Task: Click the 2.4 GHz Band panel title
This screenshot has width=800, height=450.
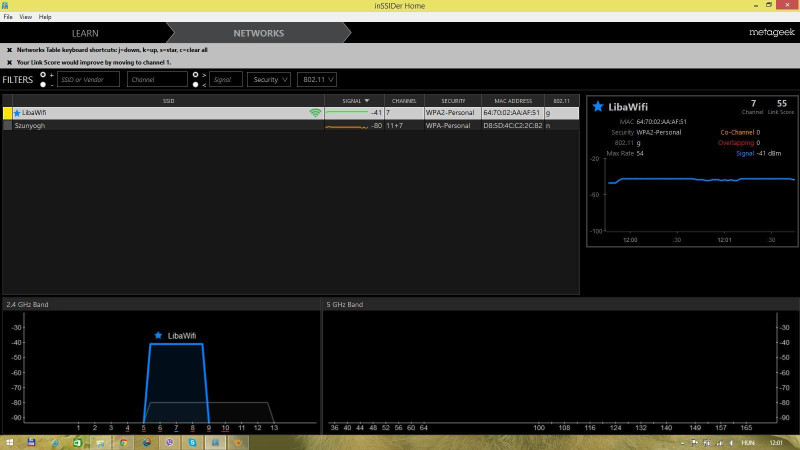Action: tap(27, 305)
